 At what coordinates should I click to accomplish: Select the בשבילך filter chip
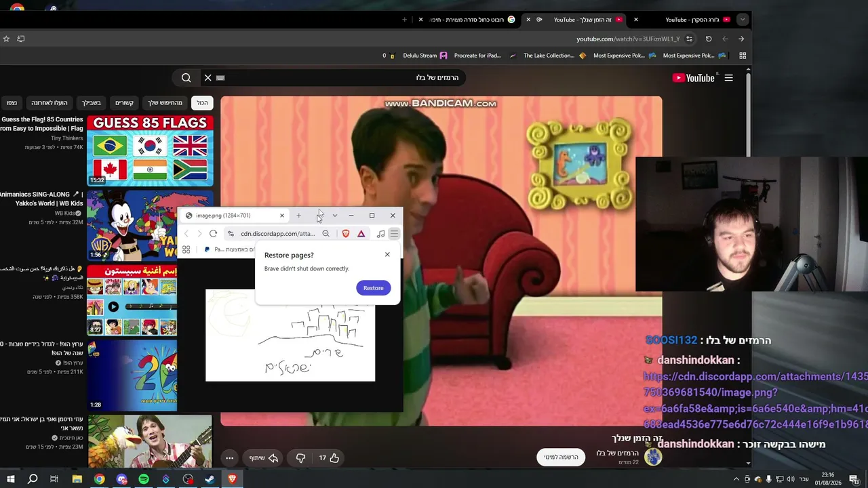pyautogui.click(x=92, y=103)
